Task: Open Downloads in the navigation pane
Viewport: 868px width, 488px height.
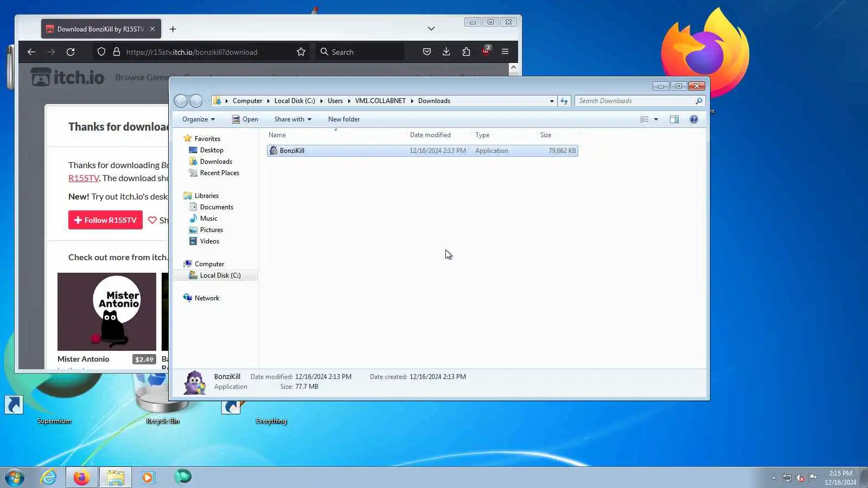Action: pyautogui.click(x=216, y=162)
